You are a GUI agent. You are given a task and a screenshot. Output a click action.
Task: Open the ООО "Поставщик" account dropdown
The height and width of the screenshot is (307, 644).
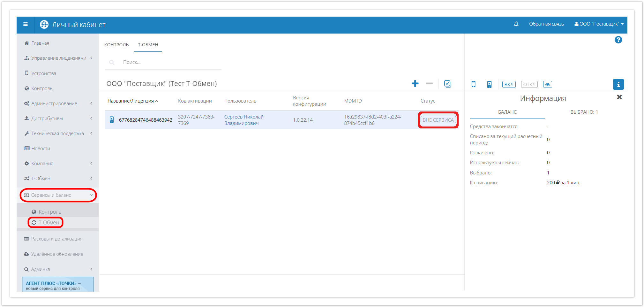pos(599,24)
